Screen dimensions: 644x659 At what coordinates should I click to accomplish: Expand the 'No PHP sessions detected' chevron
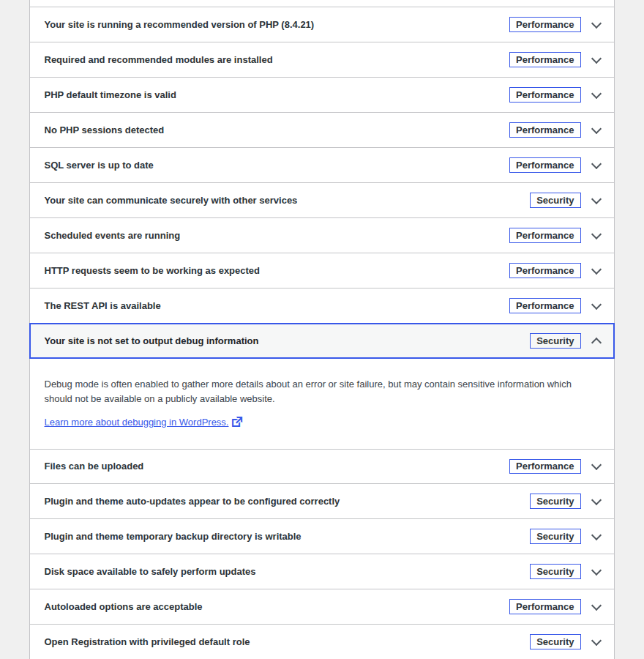596,131
